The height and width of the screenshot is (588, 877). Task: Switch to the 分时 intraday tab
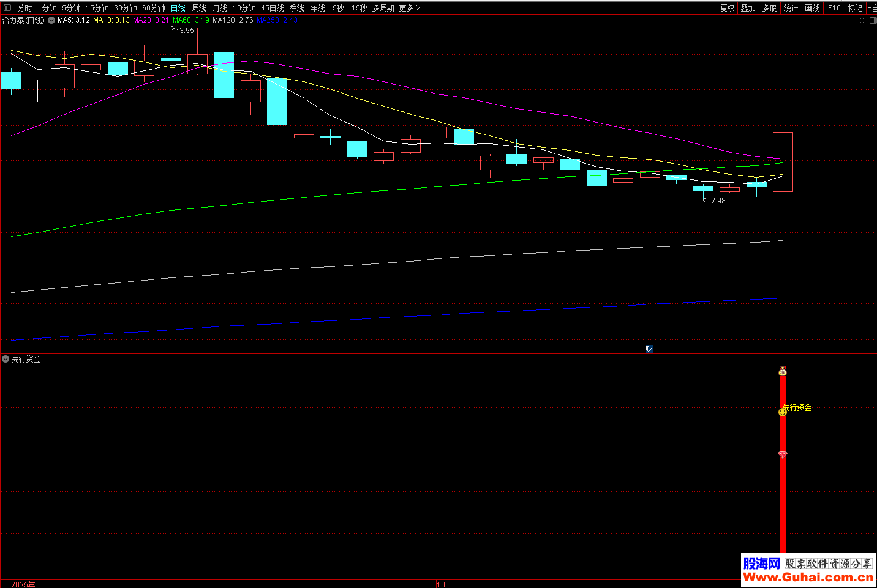(x=25, y=8)
